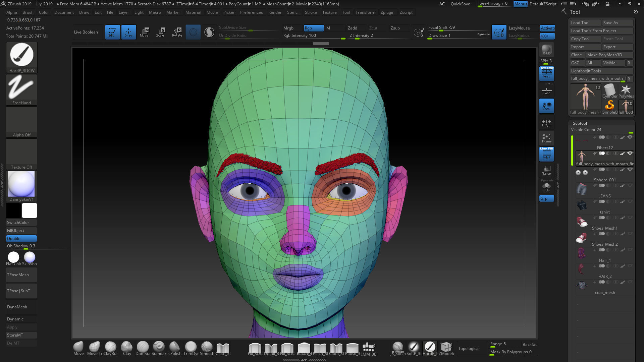Toggle the Double sided button
Image resolution: width=644 pixels, height=362 pixels.
tap(21, 239)
